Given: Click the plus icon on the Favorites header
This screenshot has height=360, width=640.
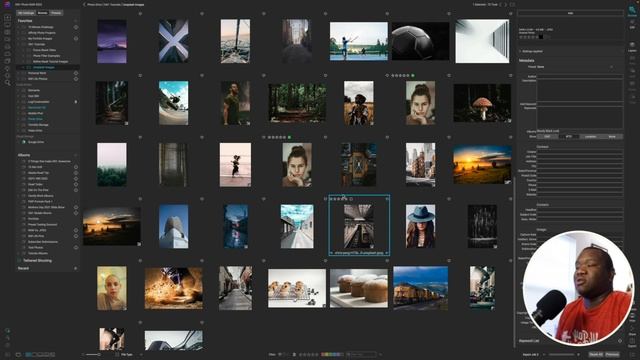Looking at the screenshot, I should (x=76, y=20).
